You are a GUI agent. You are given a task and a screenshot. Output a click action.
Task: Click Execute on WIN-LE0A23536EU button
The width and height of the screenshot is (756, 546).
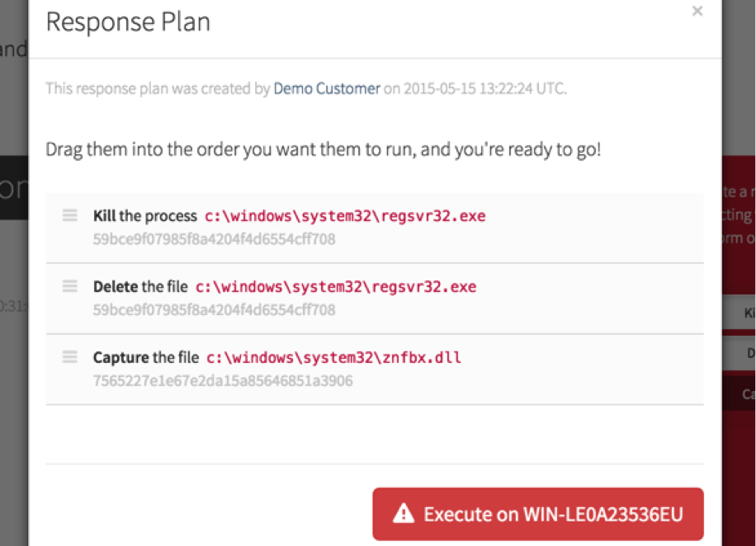[538, 514]
